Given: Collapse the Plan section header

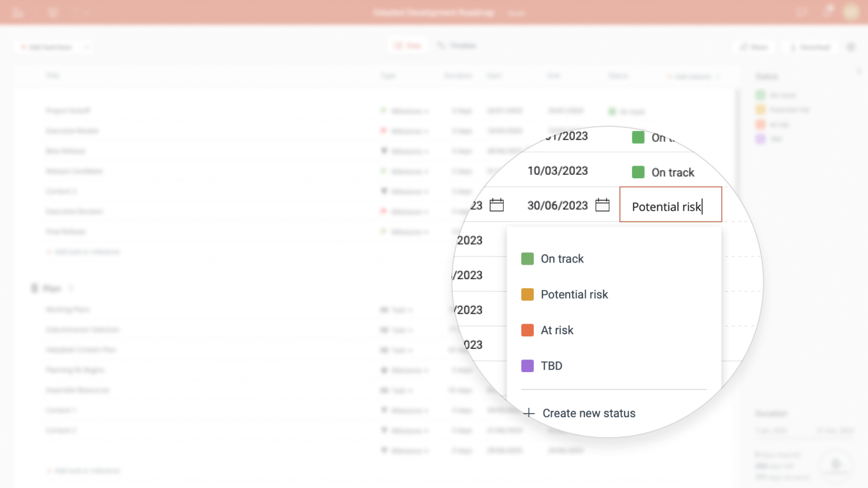Looking at the screenshot, I should (x=33, y=288).
